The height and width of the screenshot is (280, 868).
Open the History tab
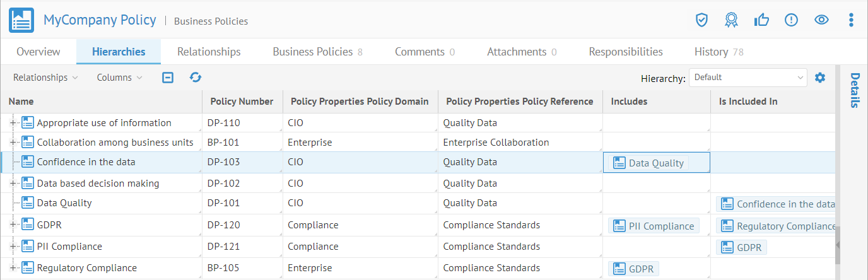[x=719, y=52]
